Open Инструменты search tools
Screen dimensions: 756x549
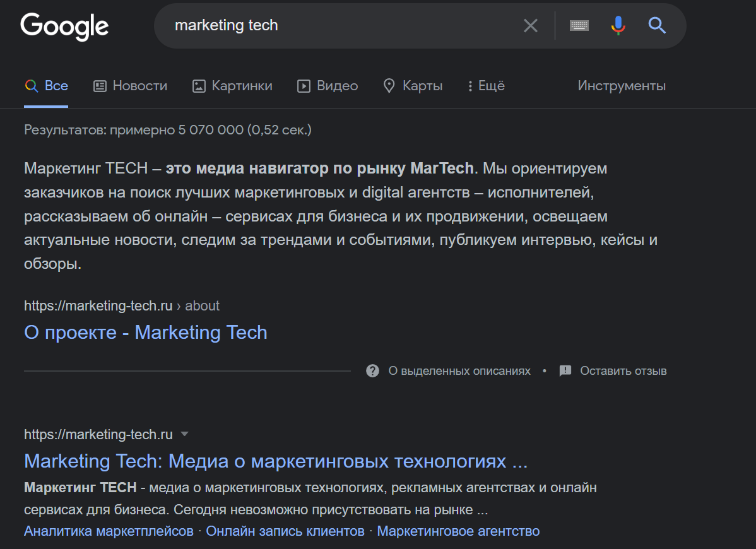click(622, 86)
